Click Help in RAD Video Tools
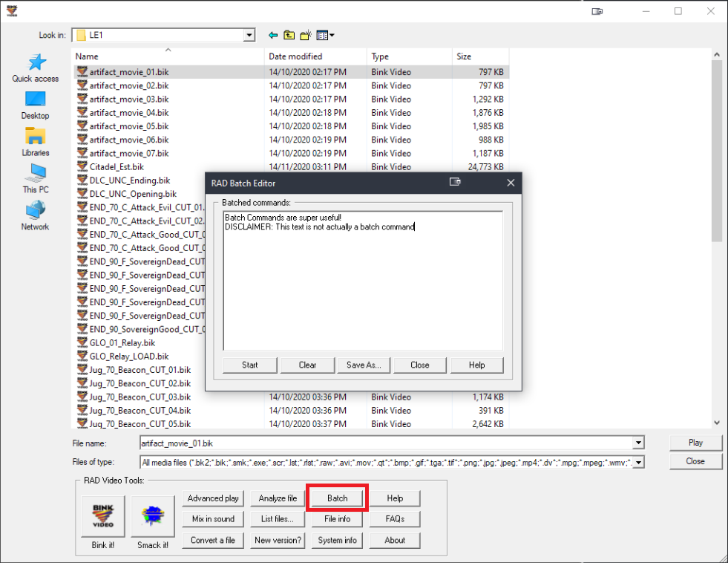728x563 pixels. coord(395,498)
